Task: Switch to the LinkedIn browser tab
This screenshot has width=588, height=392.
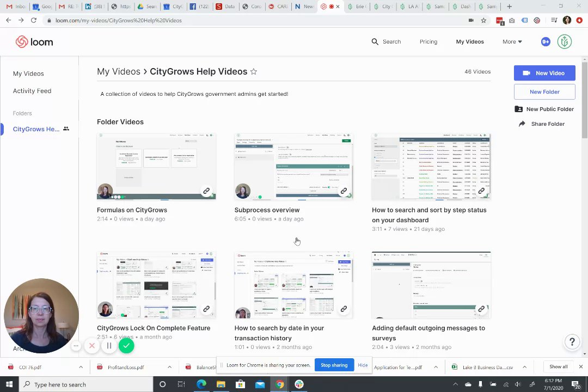Action: 94,7
